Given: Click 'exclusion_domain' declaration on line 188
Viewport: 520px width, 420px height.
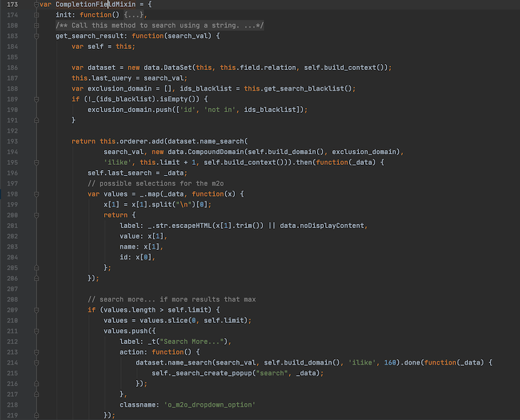Looking at the screenshot, I should click(120, 88).
